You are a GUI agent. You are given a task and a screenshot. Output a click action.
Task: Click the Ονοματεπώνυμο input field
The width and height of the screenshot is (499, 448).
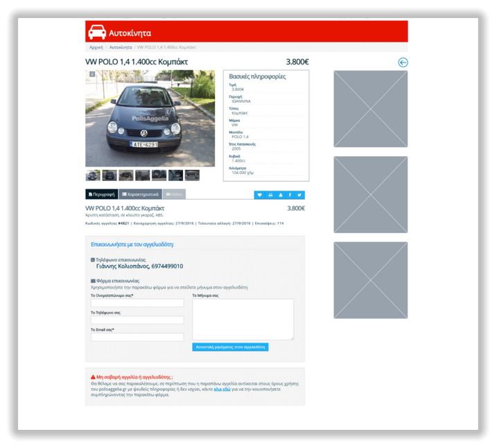[x=137, y=303]
